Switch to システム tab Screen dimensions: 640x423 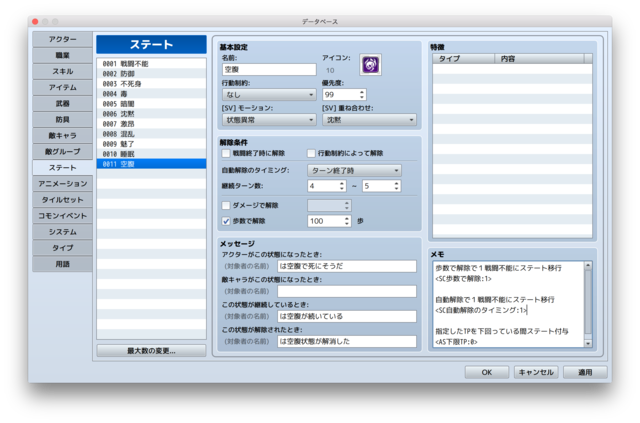(62, 232)
